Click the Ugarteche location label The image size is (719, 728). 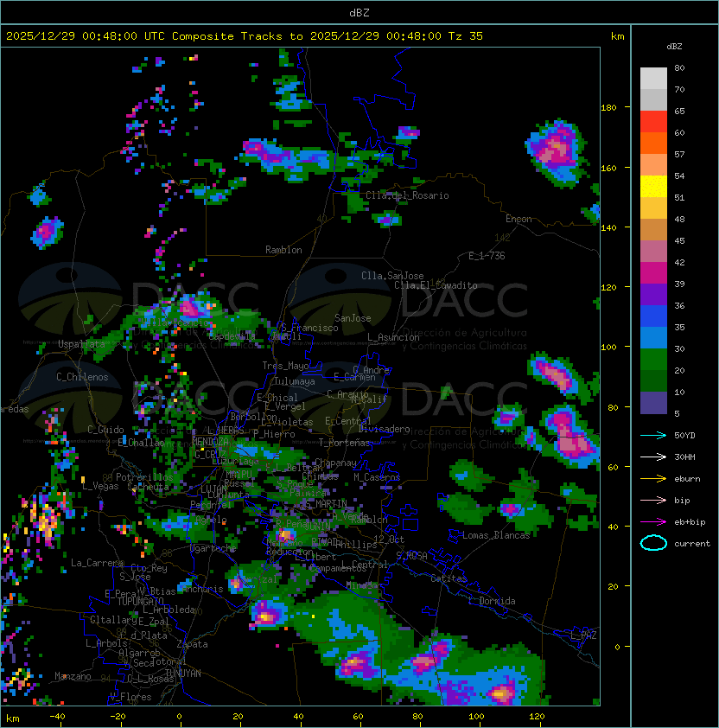click(x=213, y=548)
